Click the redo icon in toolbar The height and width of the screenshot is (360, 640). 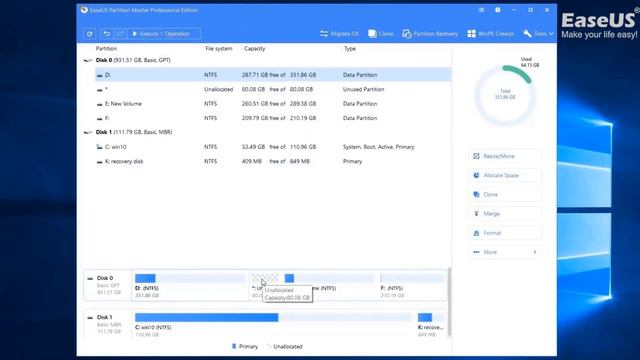tap(120, 34)
